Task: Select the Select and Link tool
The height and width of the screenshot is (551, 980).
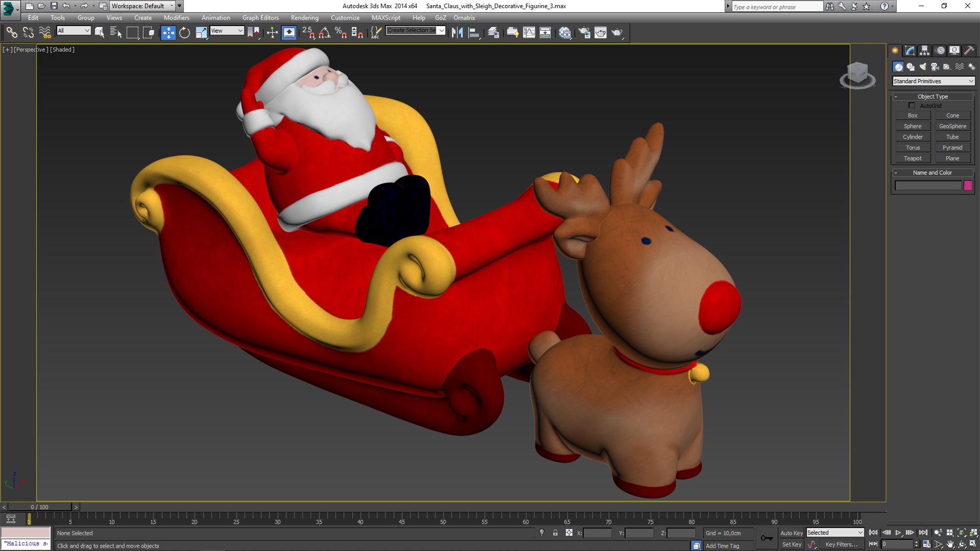Action: [x=11, y=33]
